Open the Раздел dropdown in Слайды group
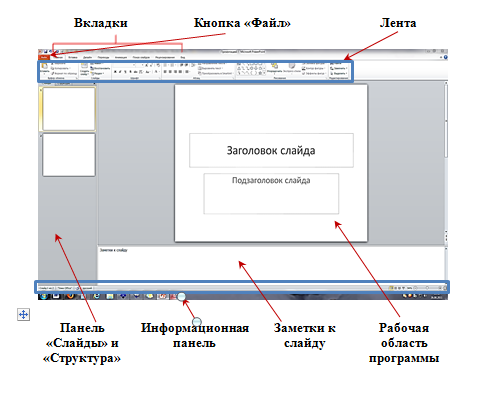 [98, 73]
